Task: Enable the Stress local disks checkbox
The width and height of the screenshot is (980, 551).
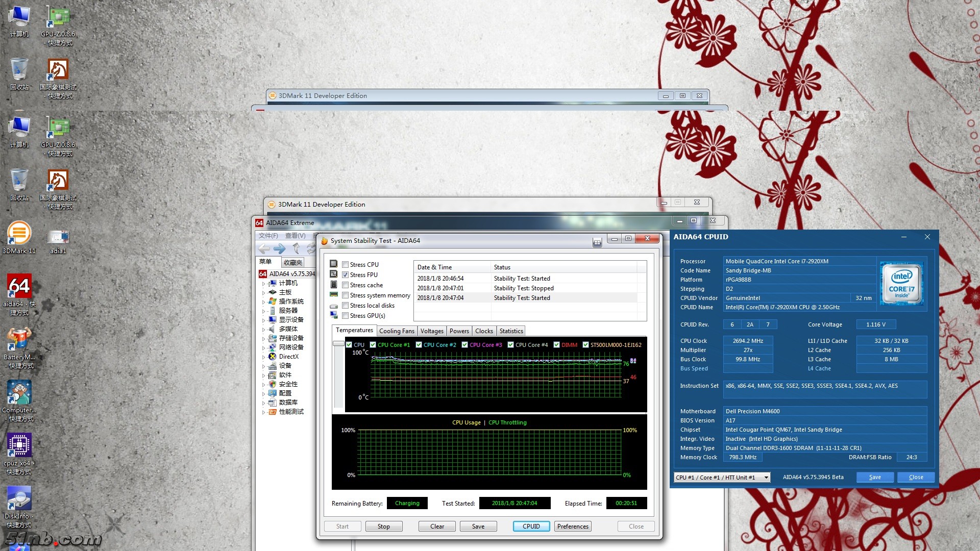Action: click(x=346, y=306)
